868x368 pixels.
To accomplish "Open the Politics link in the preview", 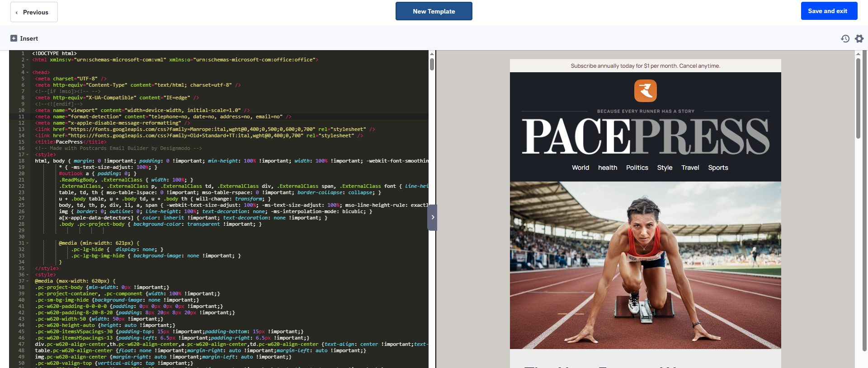I will click(x=637, y=168).
